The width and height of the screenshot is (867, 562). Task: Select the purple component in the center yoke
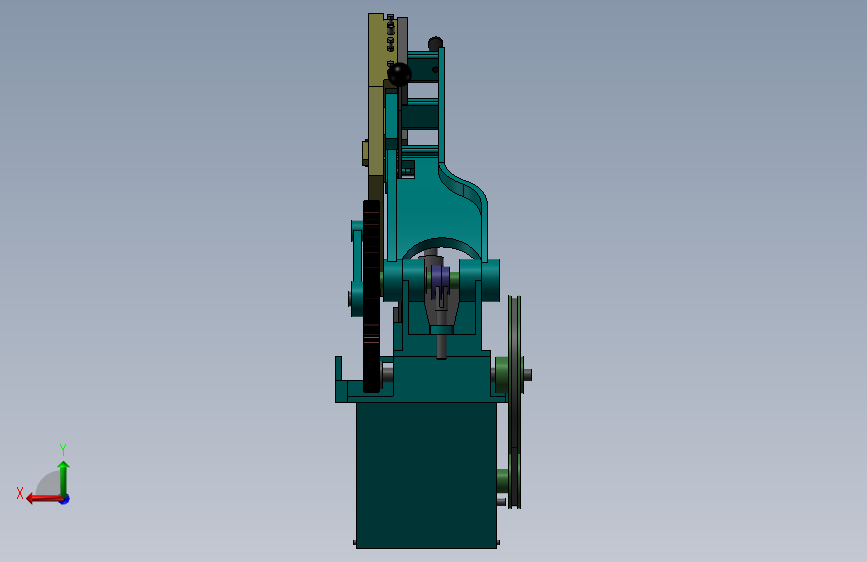(x=440, y=276)
